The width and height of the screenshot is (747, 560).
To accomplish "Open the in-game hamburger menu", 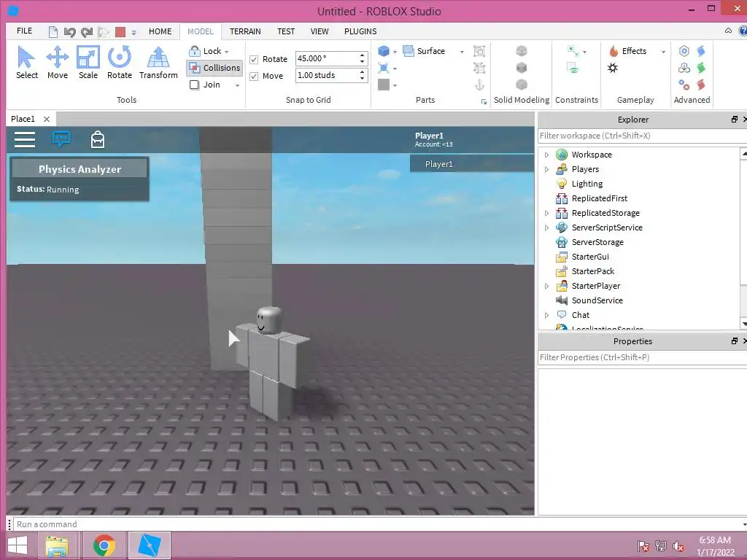I will coord(25,139).
